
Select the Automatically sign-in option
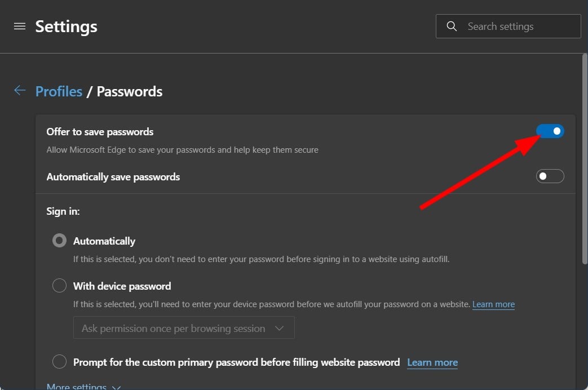click(59, 241)
